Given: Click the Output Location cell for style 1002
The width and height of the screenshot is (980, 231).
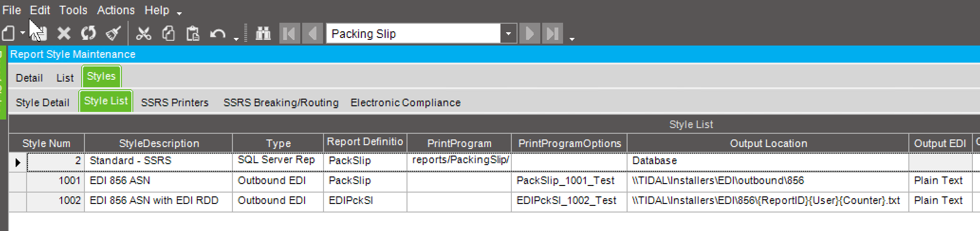Looking at the screenshot, I should tap(767, 201).
